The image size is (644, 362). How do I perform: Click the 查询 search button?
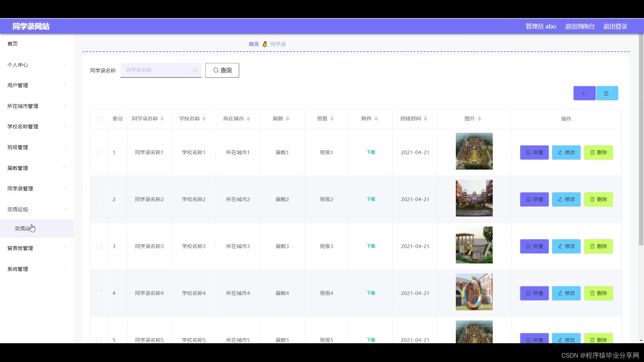click(222, 70)
